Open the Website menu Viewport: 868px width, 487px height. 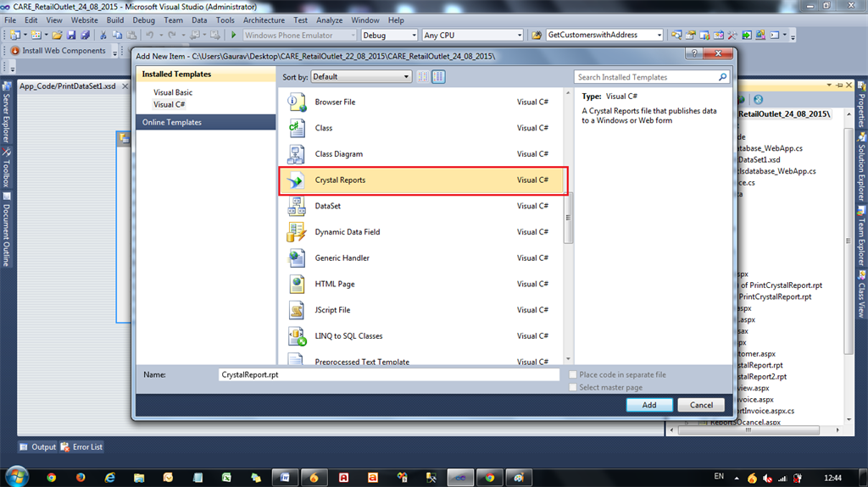pos(84,20)
